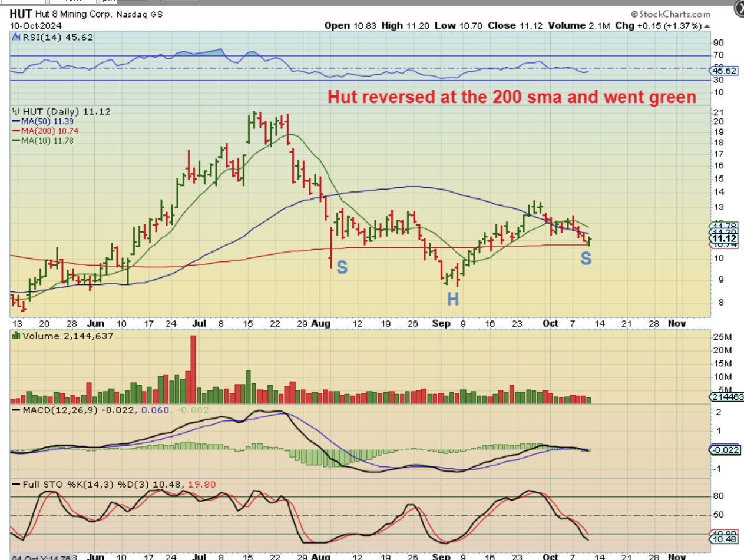744x560 pixels.
Task: Open the StockCharts.com copyright credit
Action: (x=670, y=14)
